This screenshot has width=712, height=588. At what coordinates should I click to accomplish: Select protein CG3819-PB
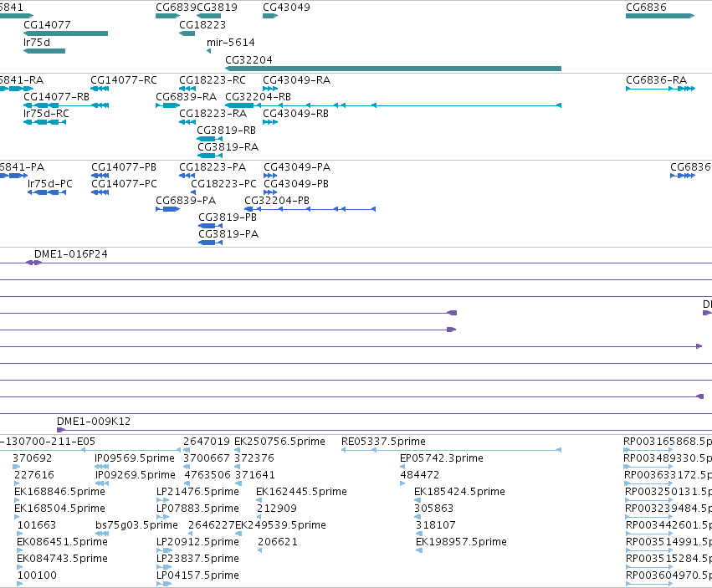point(228,217)
